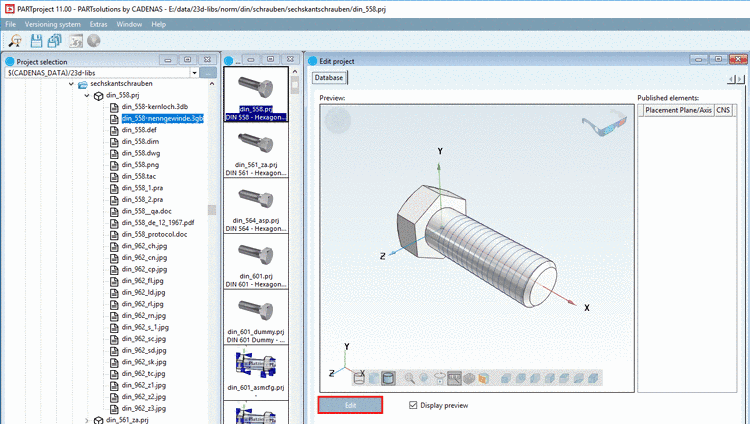Click the blue circle icon beside Project selection

coord(10,61)
